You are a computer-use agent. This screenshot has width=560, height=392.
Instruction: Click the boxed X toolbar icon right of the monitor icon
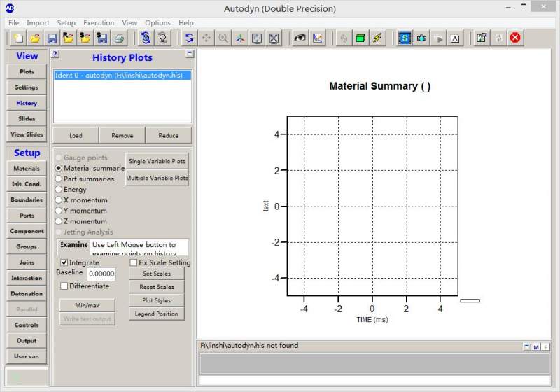click(274, 38)
